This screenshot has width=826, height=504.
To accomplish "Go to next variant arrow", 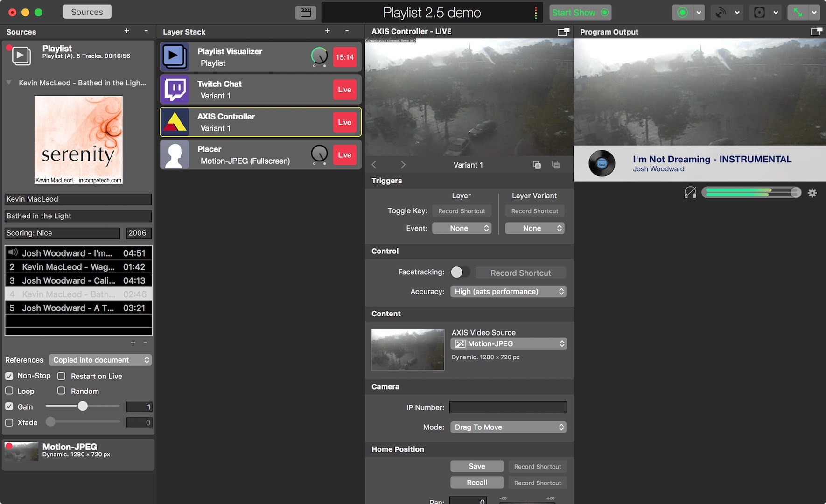I will [x=403, y=165].
